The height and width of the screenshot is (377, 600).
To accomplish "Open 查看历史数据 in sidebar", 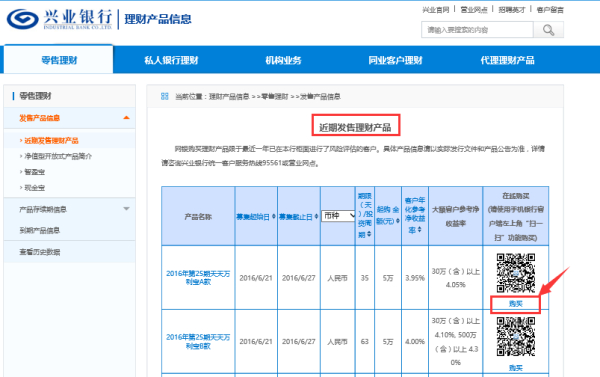I will (x=39, y=252).
